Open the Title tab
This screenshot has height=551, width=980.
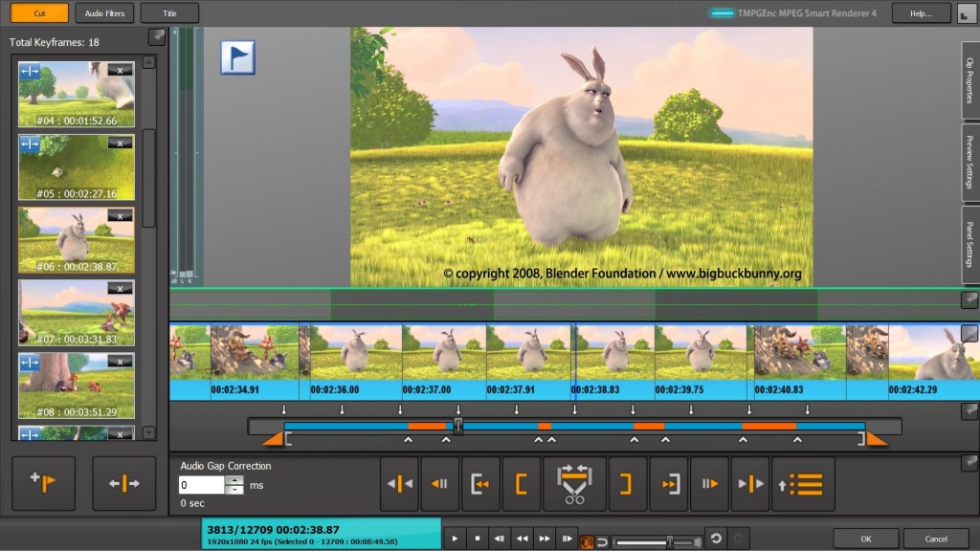click(169, 12)
